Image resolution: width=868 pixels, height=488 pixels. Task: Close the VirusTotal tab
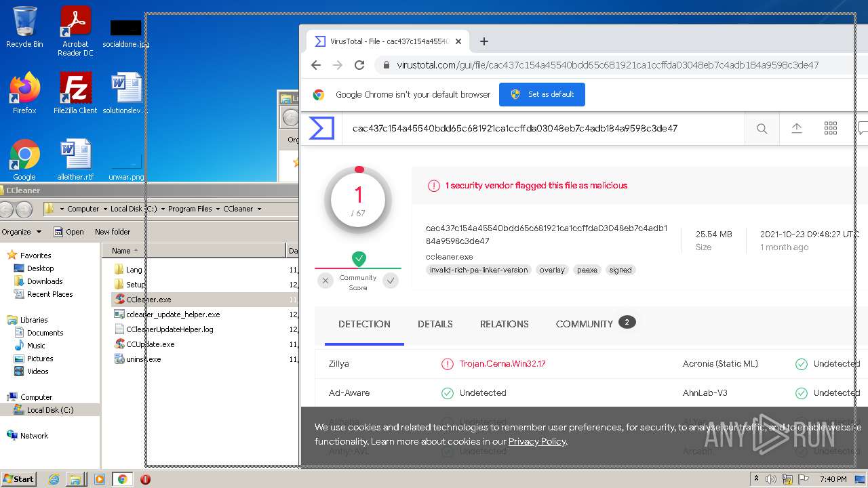(x=458, y=41)
